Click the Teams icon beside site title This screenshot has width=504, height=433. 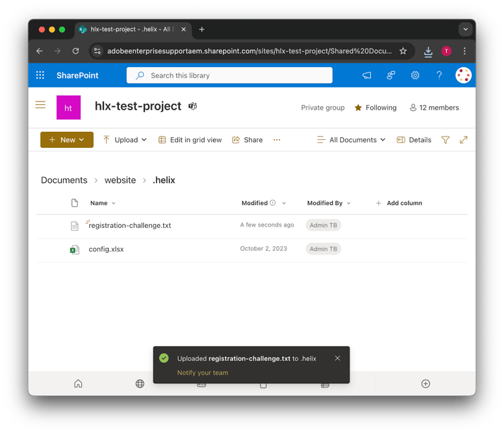point(193,106)
